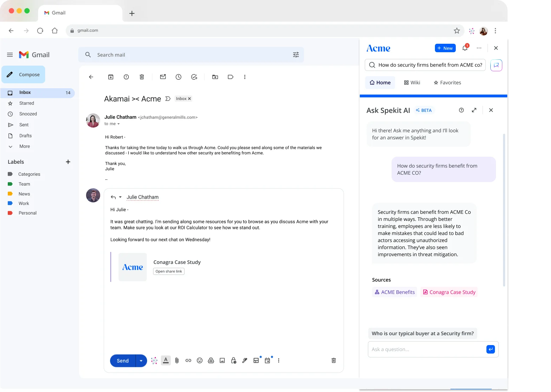Open Team label
Viewport: 551px width, 392px height.
(24, 184)
